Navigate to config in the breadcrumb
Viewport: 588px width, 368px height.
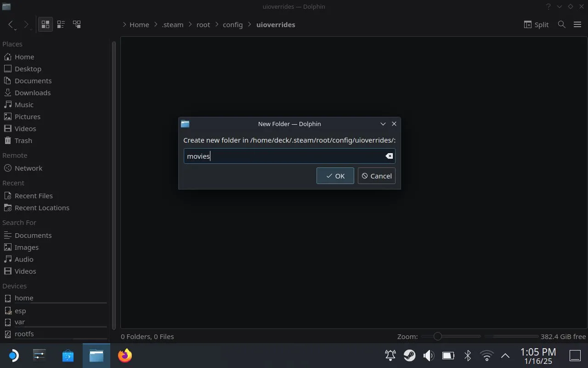[232, 25]
